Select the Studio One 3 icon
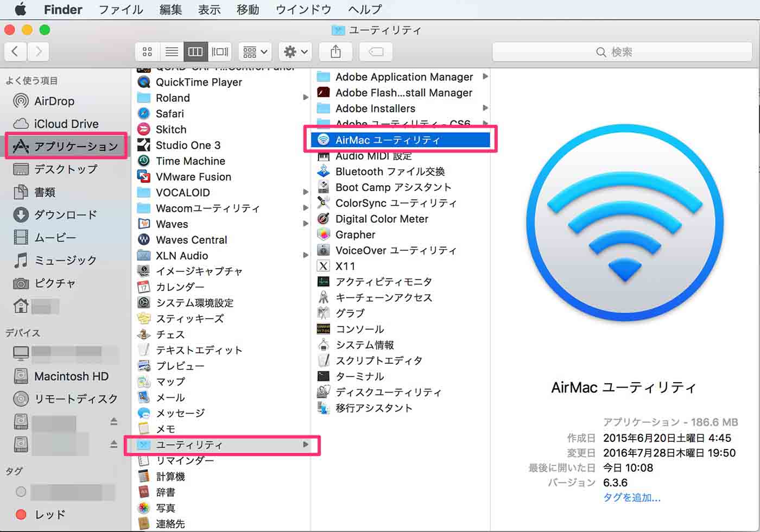Image resolution: width=760 pixels, height=532 pixels. click(x=144, y=145)
